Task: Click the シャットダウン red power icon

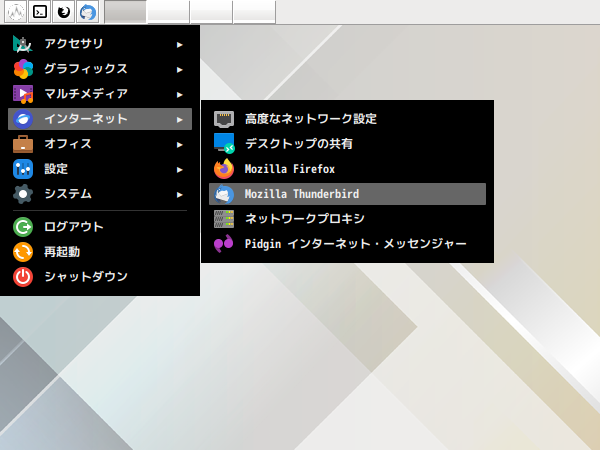Action: coord(23,277)
